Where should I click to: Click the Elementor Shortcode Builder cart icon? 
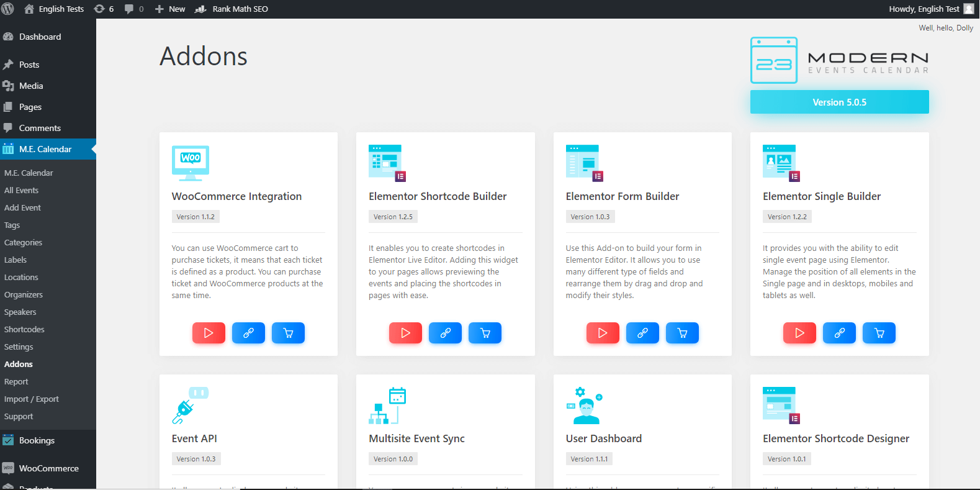485,333
